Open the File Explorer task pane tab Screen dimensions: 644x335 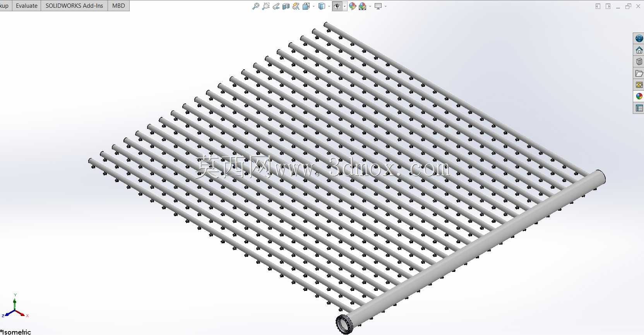point(639,73)
